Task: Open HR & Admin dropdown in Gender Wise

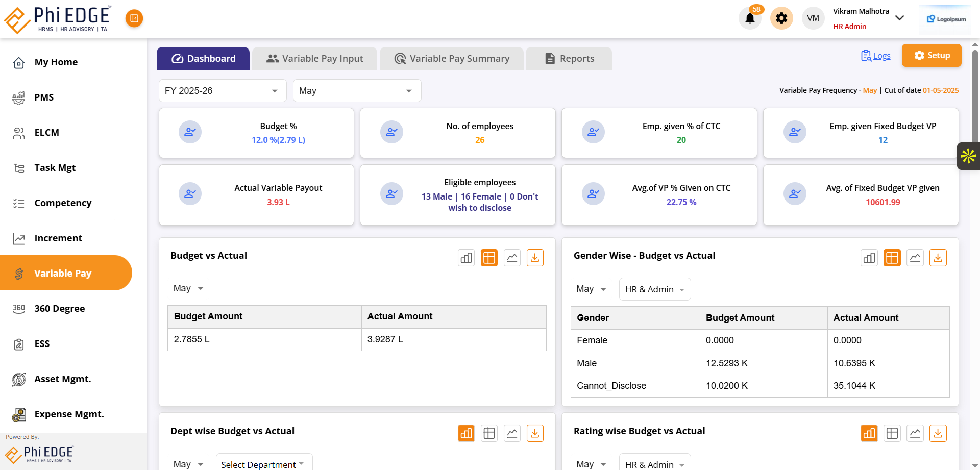Action: 654,289
